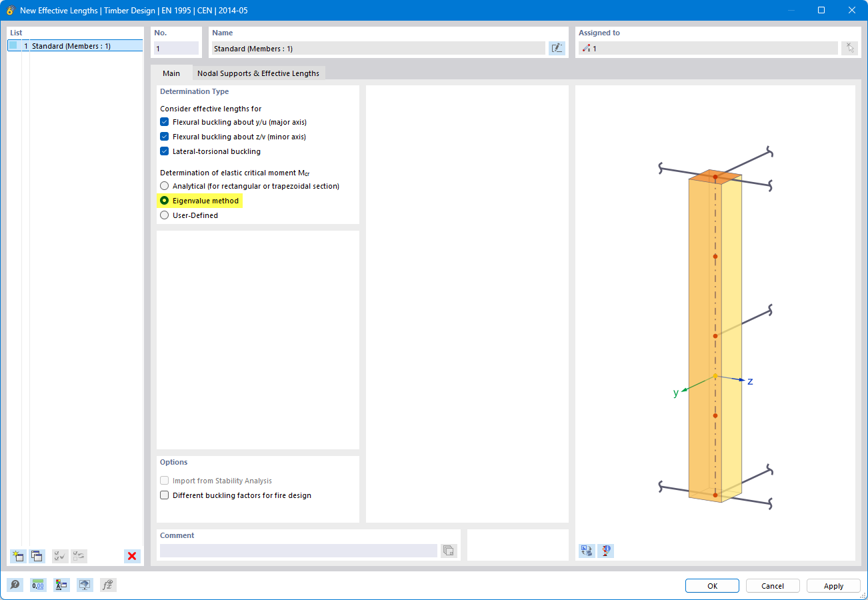Click the Cancel button
This screenshot has height=600, width=868.
coord(773,585)
